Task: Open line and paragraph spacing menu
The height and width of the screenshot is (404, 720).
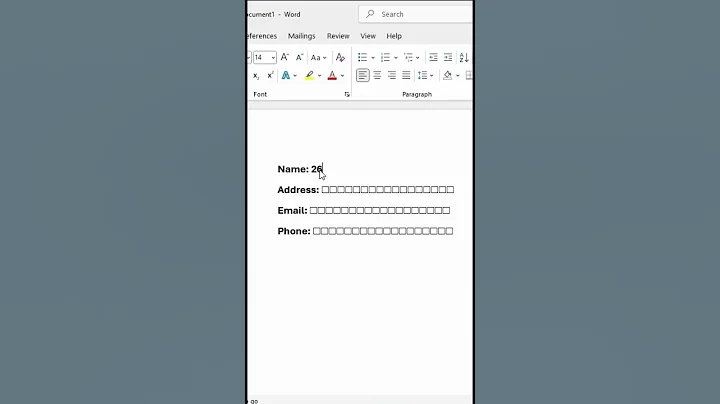Action: (425, 75)
